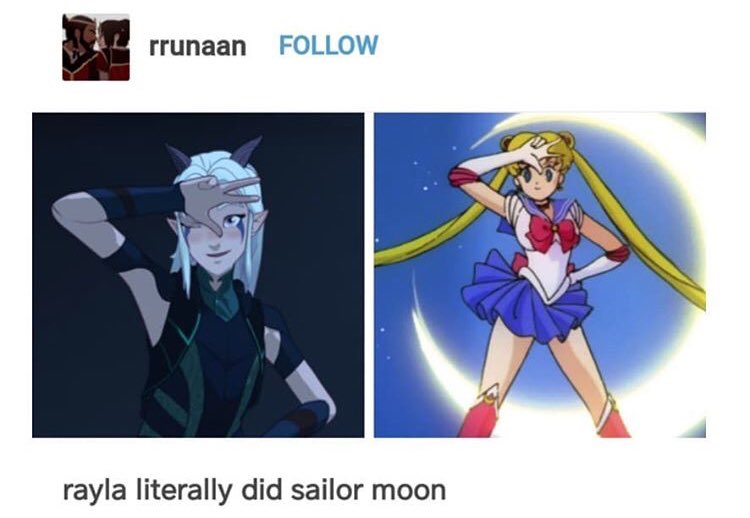Select the caption text about Rayla
Screen dimensions: 750x518
[x=254, y=490]
